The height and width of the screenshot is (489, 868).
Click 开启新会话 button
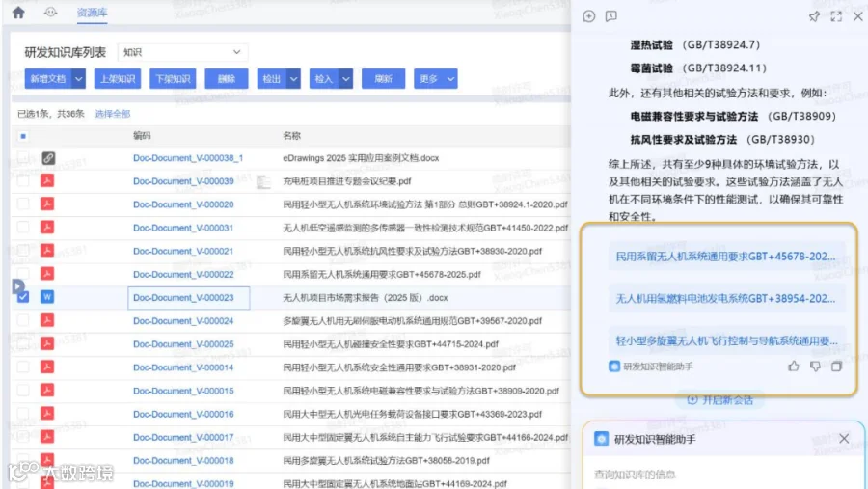(x=719, y=400)
